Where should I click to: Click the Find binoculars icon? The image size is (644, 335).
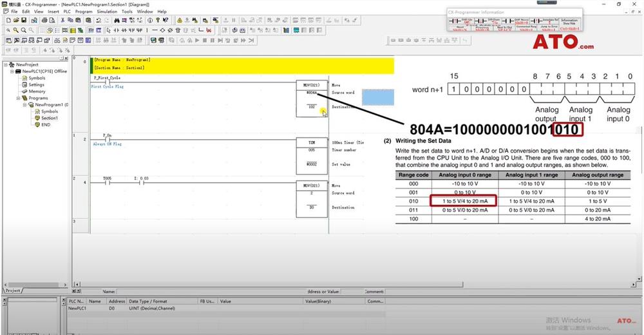(117, 20)
